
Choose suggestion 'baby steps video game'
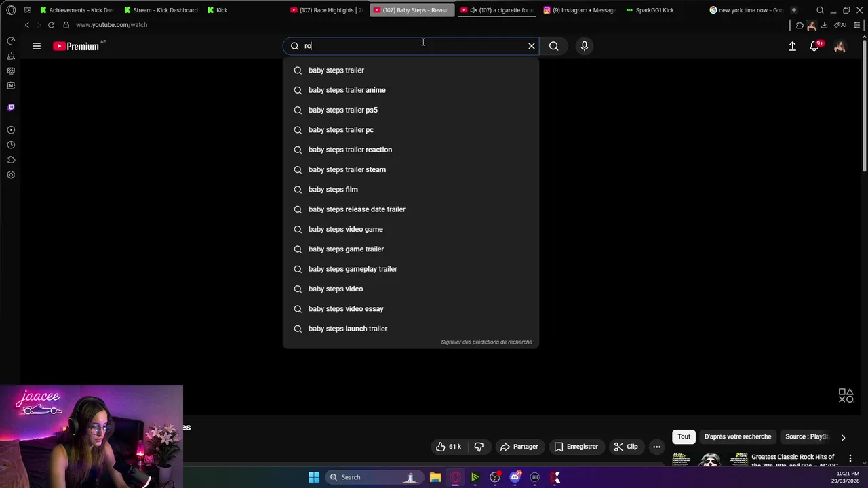pos(411,229)
